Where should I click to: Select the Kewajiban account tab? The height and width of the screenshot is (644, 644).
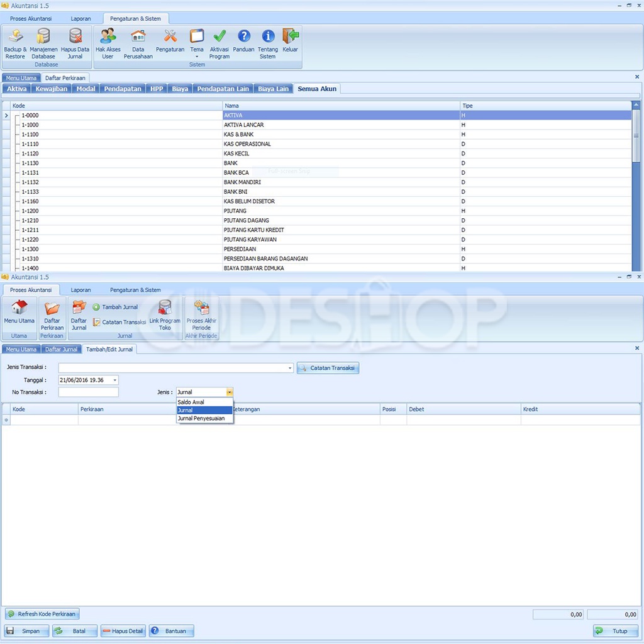point(52,89)
